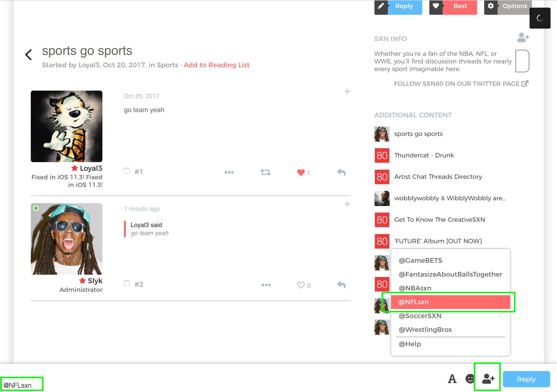Open external link icon after Twitter page text
Image resolution: width=557 pixels, height=392 pixels.
pyautogui.click(x=525, y=84)
